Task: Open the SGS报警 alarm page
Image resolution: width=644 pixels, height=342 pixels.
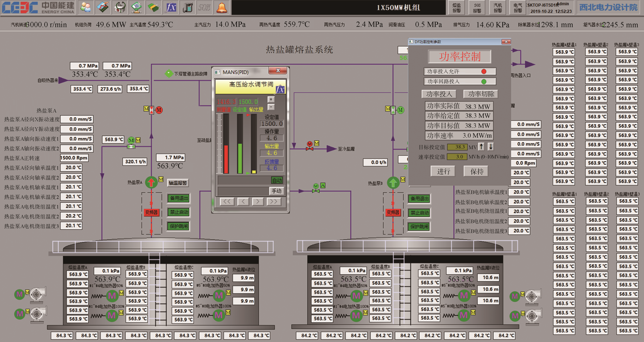Action: point(477,8)
